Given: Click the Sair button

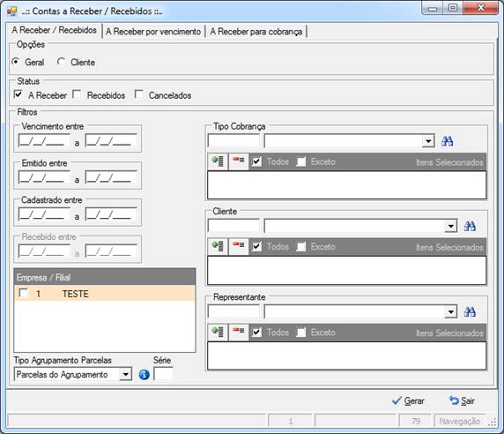Looking at the screenshot, I should coord(462,400).
